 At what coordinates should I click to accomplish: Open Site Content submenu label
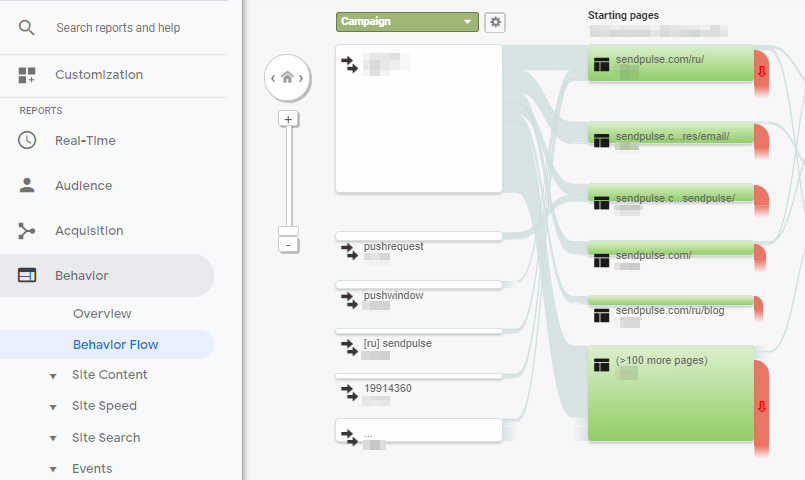click(x=109, y=375)
